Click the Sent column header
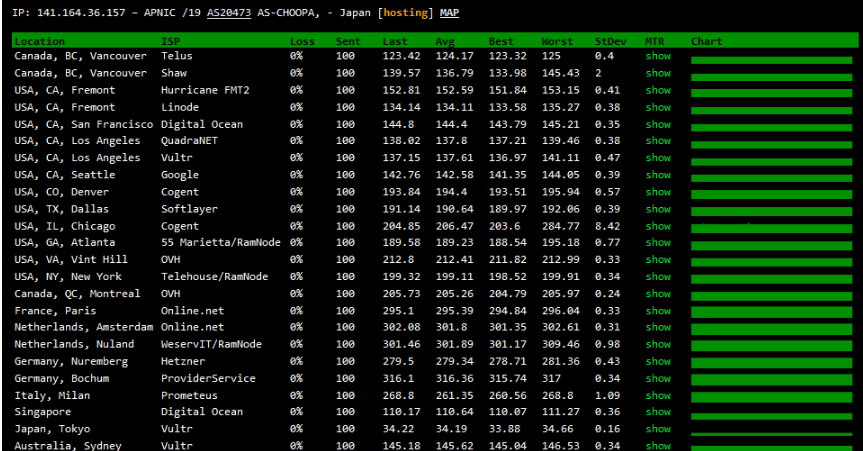Image resolution: width=863 pixels, height=451 pixels. coord(348,41)
